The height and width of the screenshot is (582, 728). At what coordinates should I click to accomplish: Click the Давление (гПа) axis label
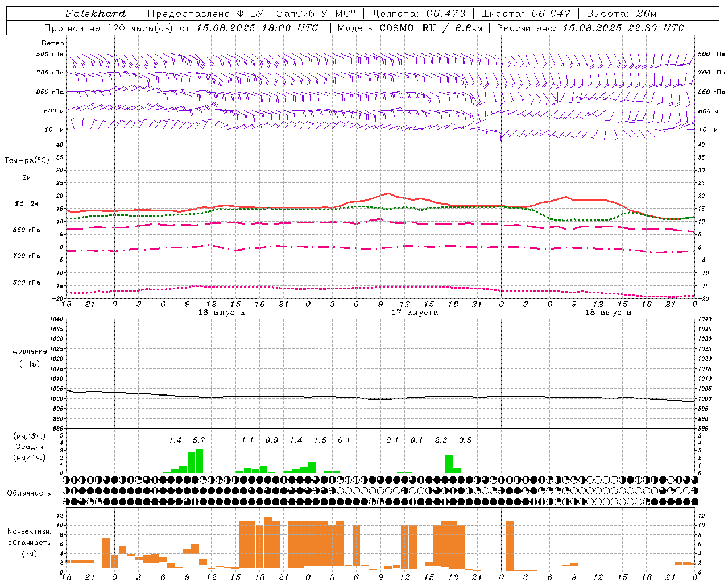[30, 357]
